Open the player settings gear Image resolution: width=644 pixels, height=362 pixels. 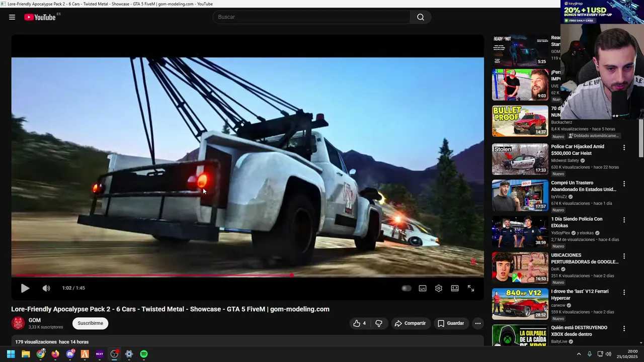click(439, 288)
